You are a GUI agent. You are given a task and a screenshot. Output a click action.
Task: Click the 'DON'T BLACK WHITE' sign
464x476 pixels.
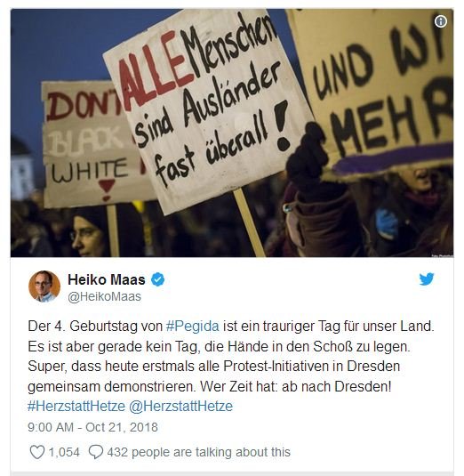pos(88,144)
